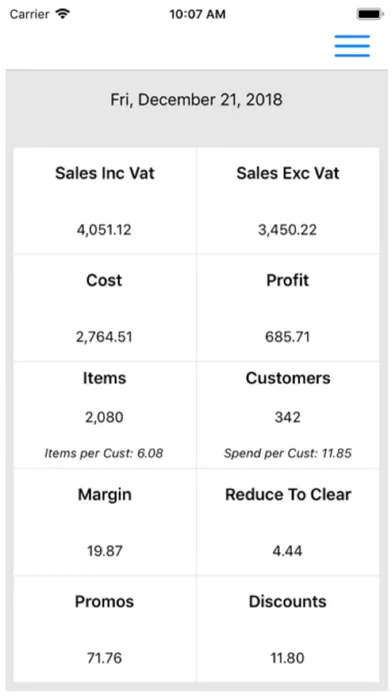The image size is (392, 696).
Task: Click Items per Cust: 6.08 text
Action: coord(104,453)
